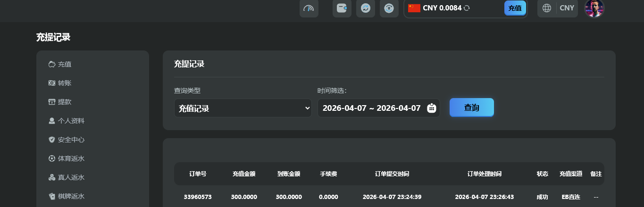
Task: Open the CNY currency selector in the header
Action: [x=567, y=8]
